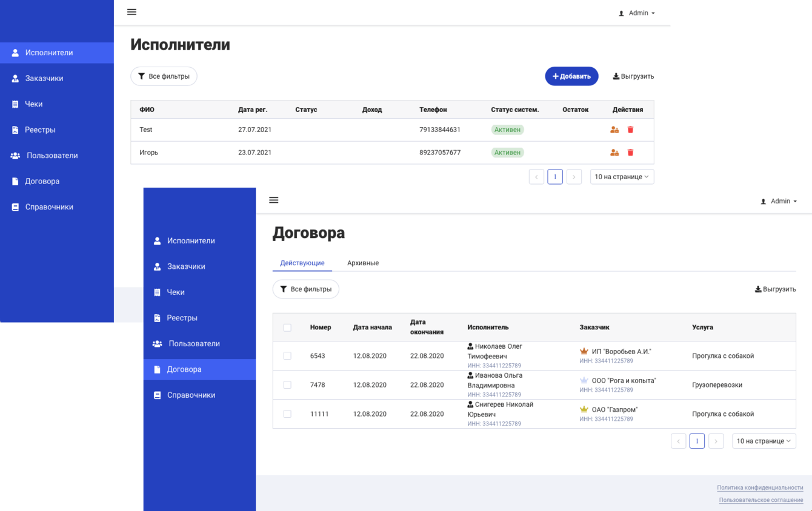This screenshot has height=511, width=812.
Task: Open "Все фильтры" in the Договора window
Action: coord(306,289)
